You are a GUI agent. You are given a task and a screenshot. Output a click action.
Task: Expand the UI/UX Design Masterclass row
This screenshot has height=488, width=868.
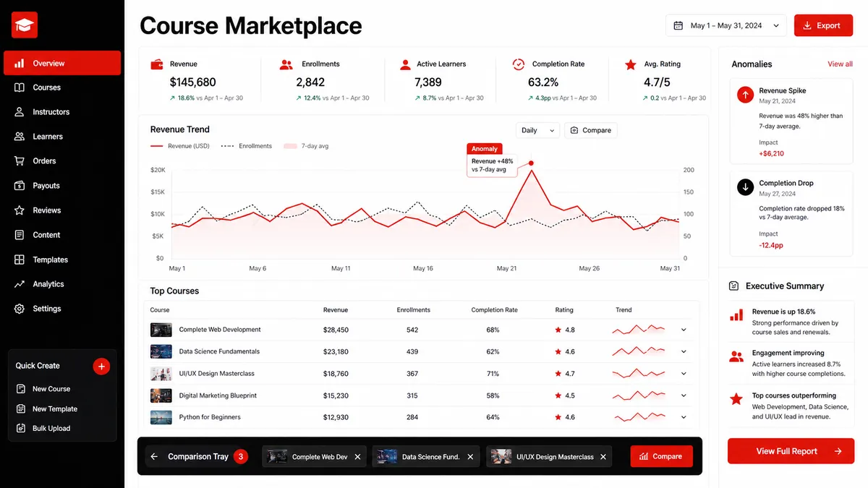684,374
